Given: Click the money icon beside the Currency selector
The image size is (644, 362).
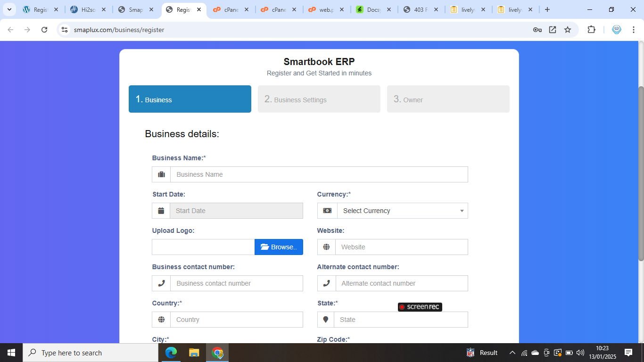Looking at the screenshot, I should [327, 211].
